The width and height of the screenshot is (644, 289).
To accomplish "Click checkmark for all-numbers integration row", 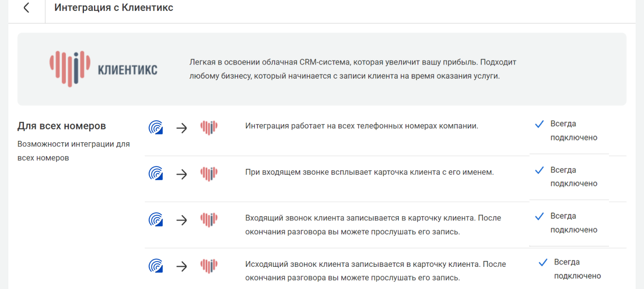I will pos(539,124).
